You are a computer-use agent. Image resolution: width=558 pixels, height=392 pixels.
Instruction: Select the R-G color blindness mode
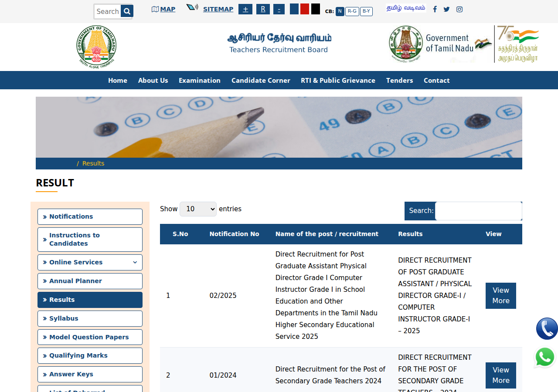(x=352, y=11)
